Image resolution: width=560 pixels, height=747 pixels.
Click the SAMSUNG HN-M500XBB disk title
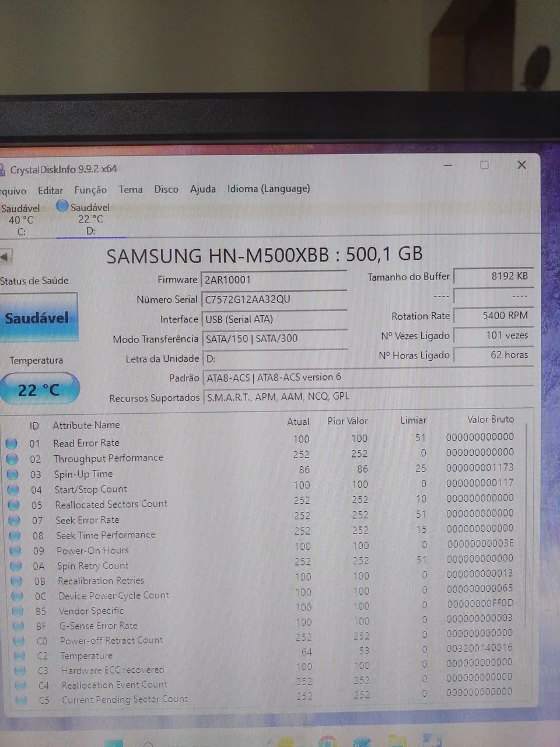pos(264,255)
